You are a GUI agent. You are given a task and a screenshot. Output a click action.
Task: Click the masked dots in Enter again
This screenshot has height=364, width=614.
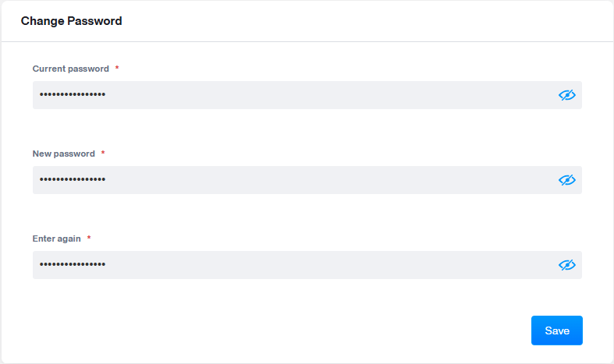click(73, 265)
